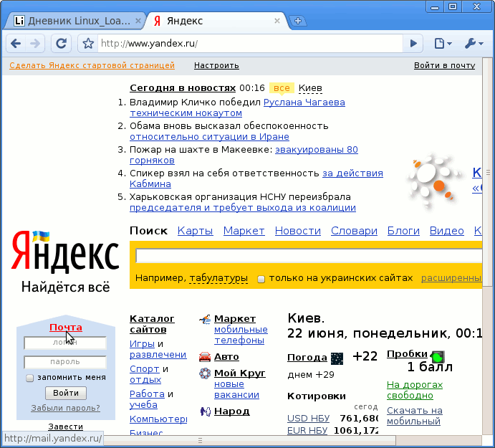Open 'Руслана Чагаева' news link
495x448 pixels.
click(304, 103)
